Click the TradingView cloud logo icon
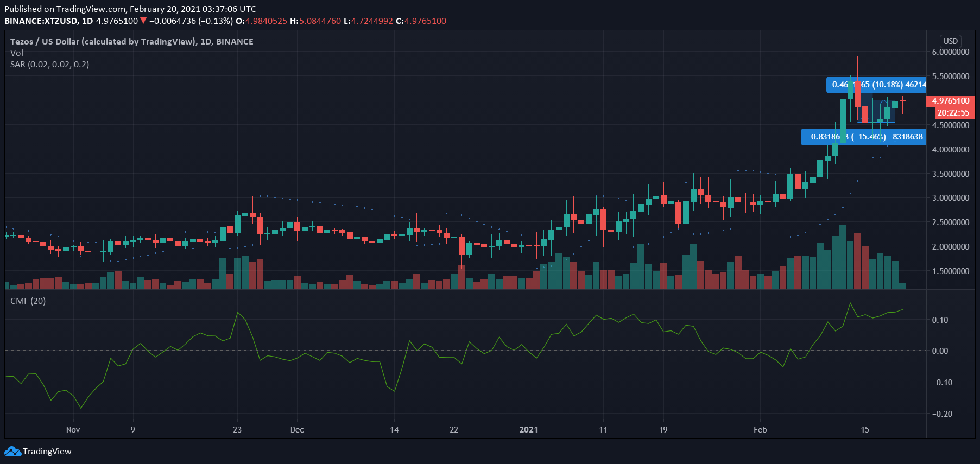This screenshot has height=464, width=980. coord(12,451)
